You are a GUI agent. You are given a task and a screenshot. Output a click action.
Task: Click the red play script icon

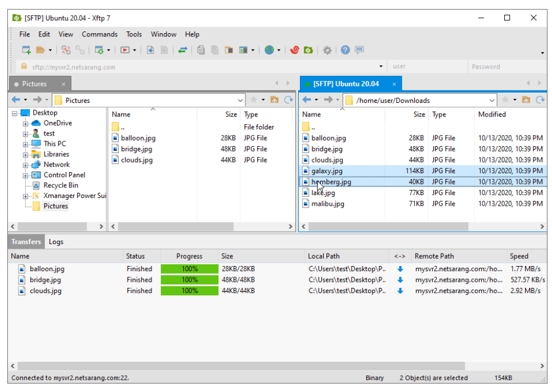coord(124,50)
